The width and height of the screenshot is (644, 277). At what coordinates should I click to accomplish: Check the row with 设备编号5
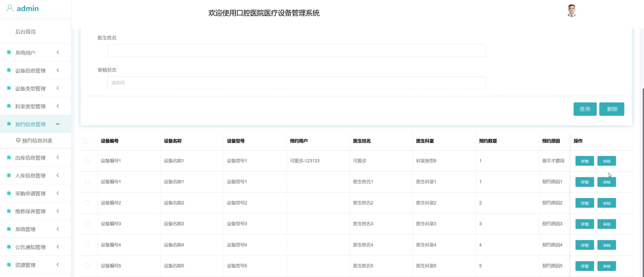(x=87, y=266)
